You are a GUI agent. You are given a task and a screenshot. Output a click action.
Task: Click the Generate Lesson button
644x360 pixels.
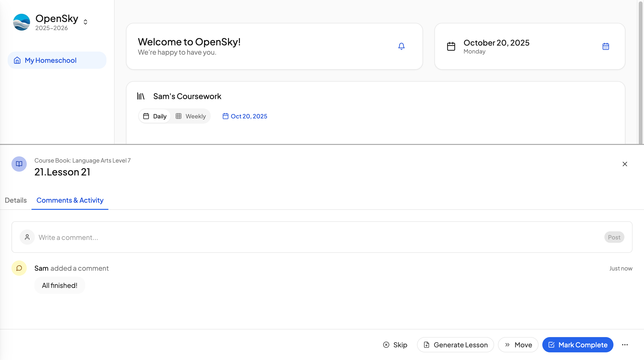[x=455, y=345]
